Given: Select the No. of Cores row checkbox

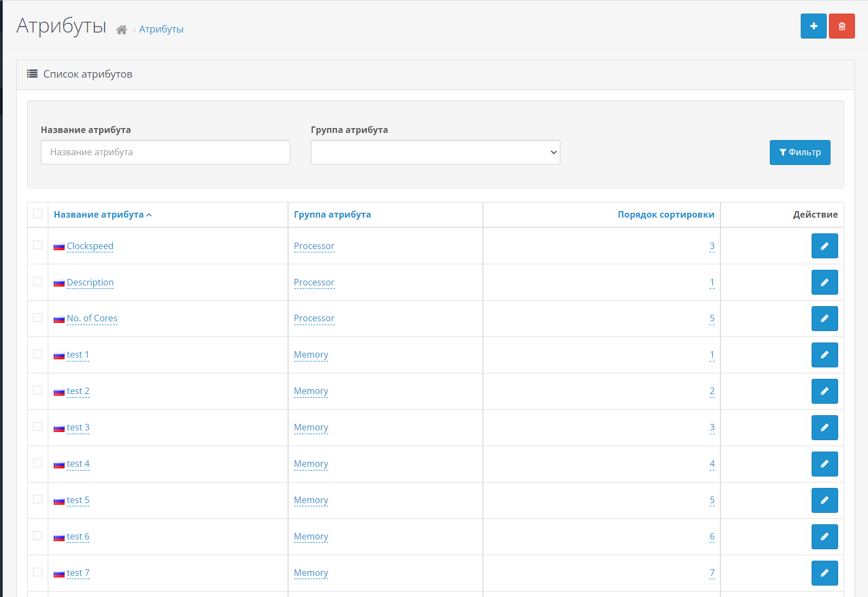Looking at the screenshot, I should (37, 317).
